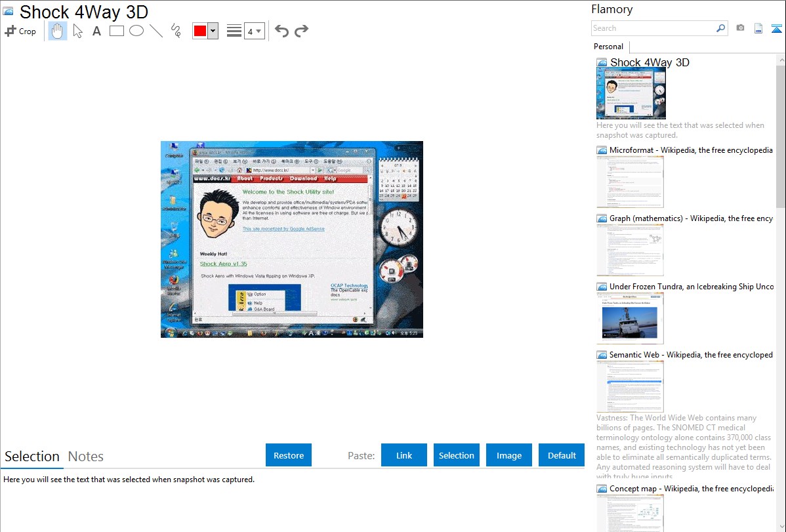Switch to the Selection tab
This screenshot has height=532, width=786.
click(x=31, y=457)
